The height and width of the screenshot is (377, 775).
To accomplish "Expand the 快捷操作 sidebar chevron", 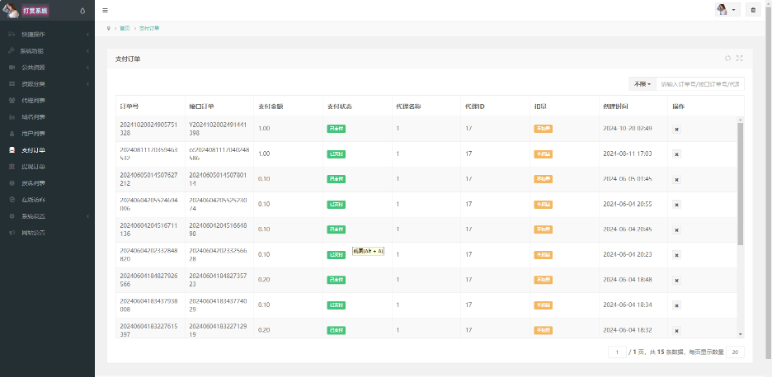I will 87,35.
